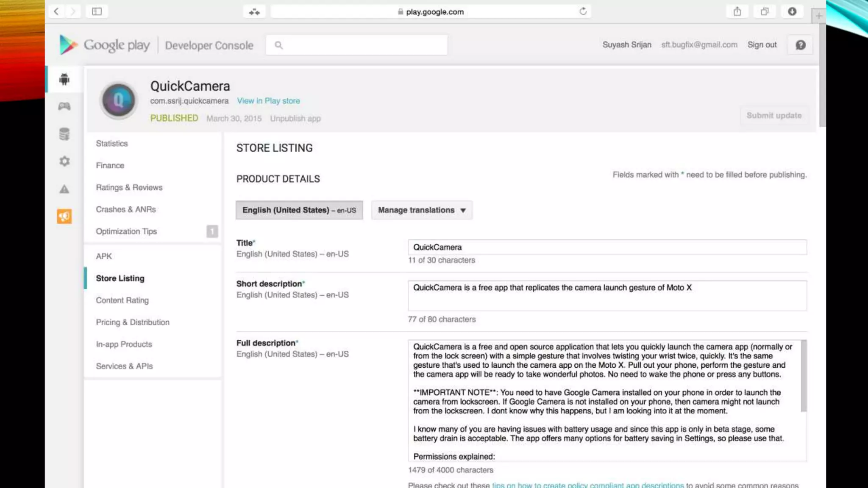Viewport: 868px width, 488px height.
Task: Click the help question mark icon
Action: (x=800, y=45)
